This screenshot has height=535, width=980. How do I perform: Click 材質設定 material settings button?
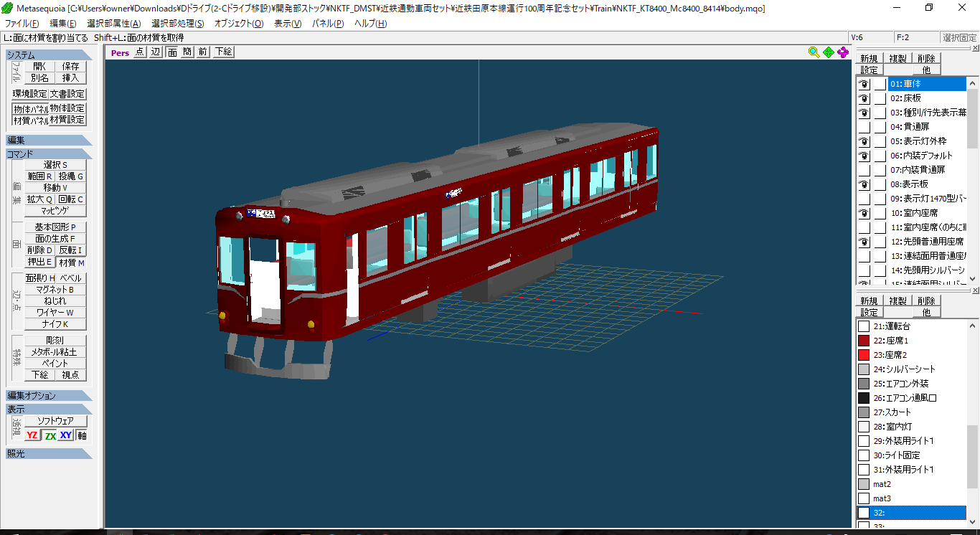tap(67, 120)
